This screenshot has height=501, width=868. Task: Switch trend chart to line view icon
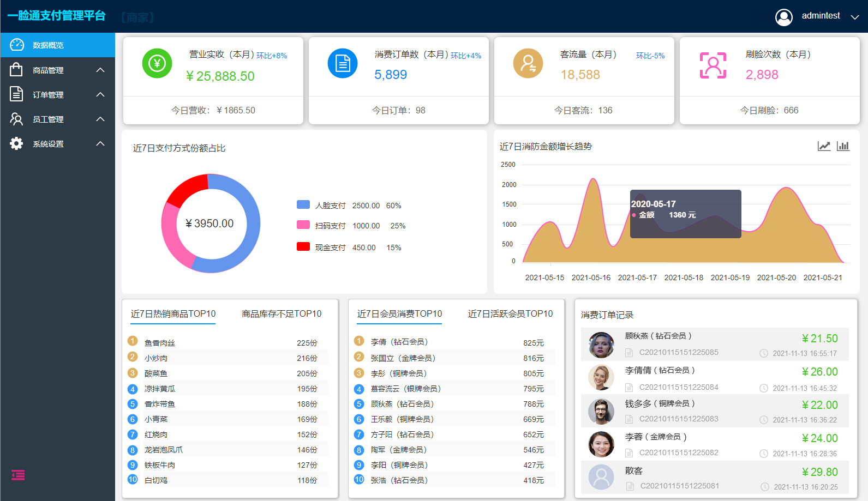coord(824,146)
